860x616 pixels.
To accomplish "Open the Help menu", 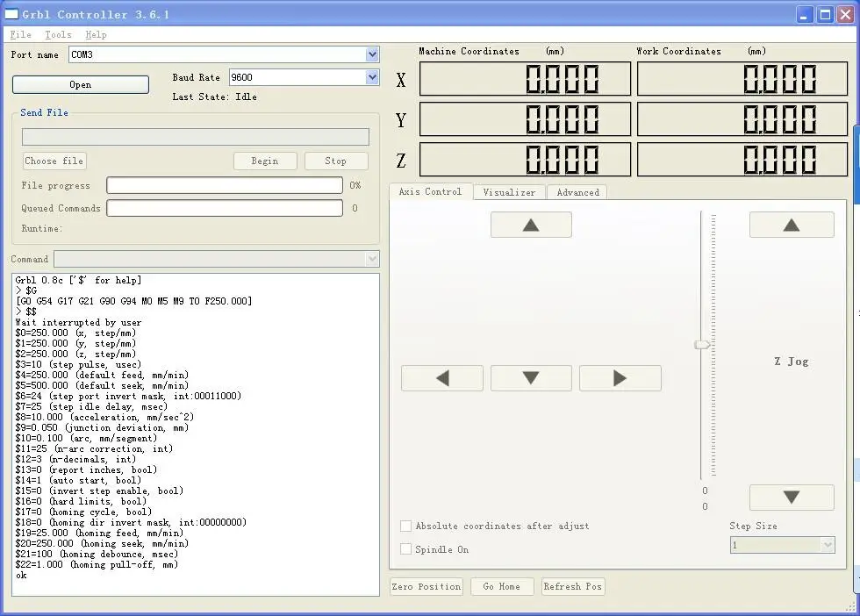I will pyautogui.click(x=96, y=34).
